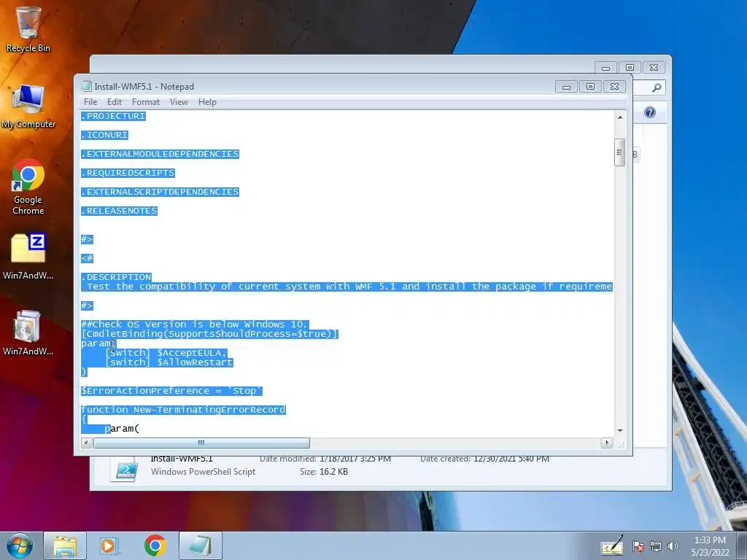Click the '[switch] $AllowRestart' line
The height and width of the screenshot is (560, 747).
click(x=169, y=362)
